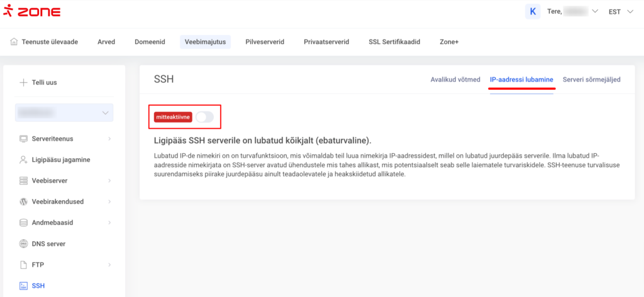Click the home icon beside Teenuste ülevaade
644x297 pixels.
coord(14,42)
